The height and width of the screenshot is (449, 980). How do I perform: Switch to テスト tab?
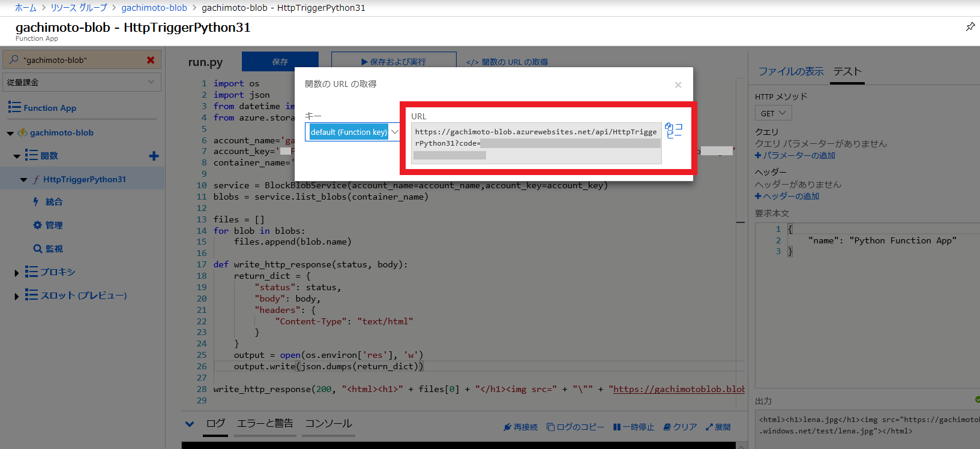pyautogui.click(x=847, y=71)
